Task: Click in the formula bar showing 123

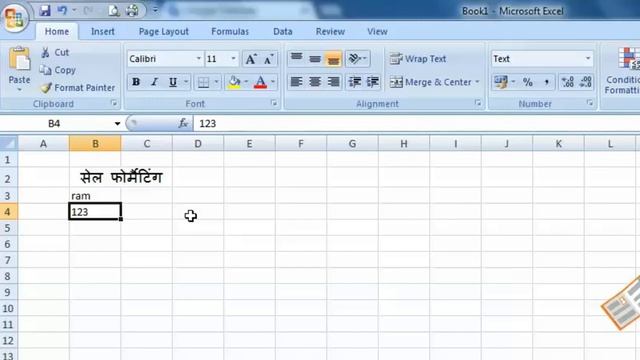Action: click(416, 123)
